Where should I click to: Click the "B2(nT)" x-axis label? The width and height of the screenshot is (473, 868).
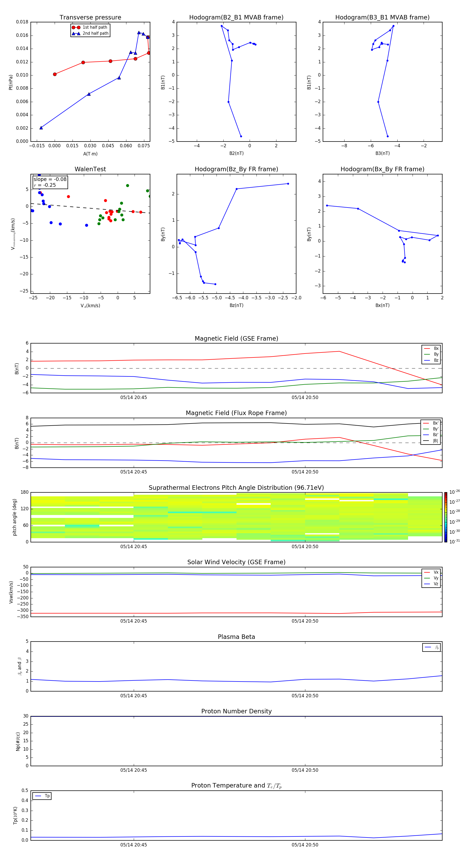point(236,153)
